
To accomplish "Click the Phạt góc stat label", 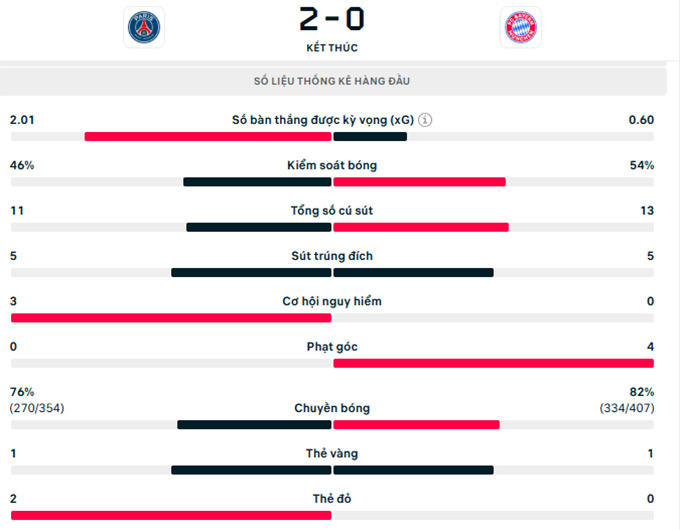I will (x=332, y=347).
